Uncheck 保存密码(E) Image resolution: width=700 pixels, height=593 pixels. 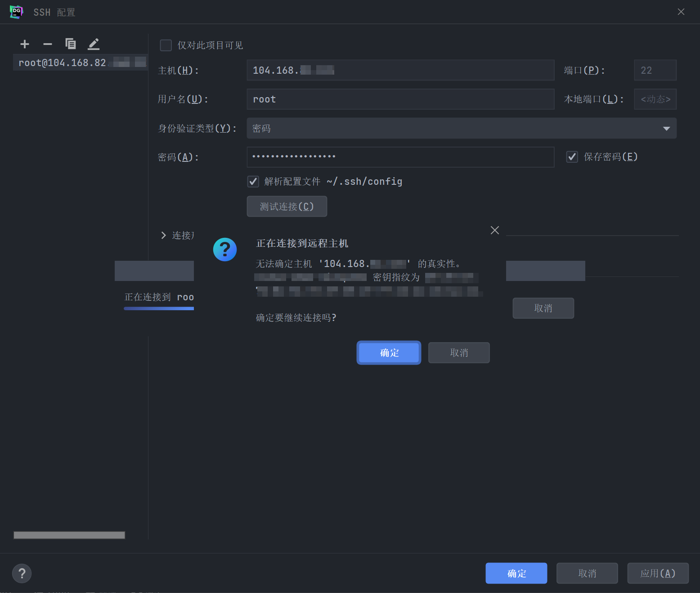click(x=571, y=156)
